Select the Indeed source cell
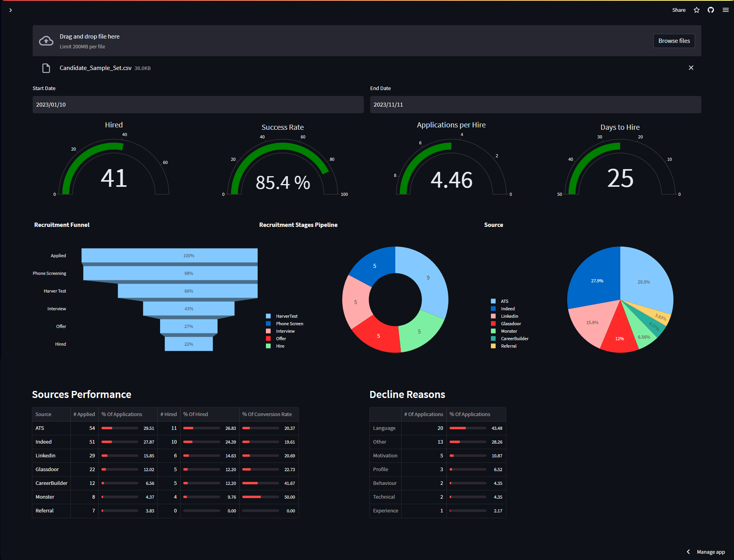 [x=51, y=442]
